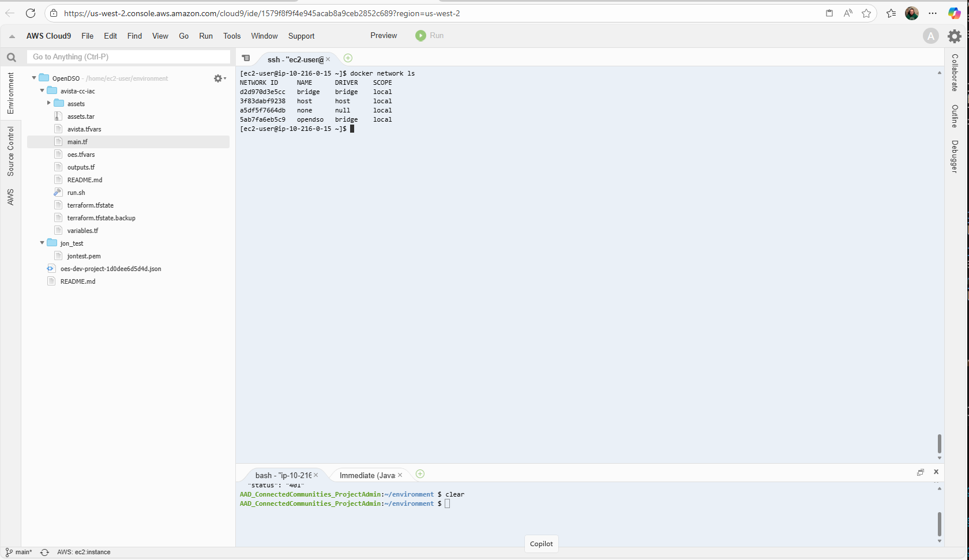Click the user avatar A icon
Viewport: 969px width, 560px height.
tap(930, 36)
